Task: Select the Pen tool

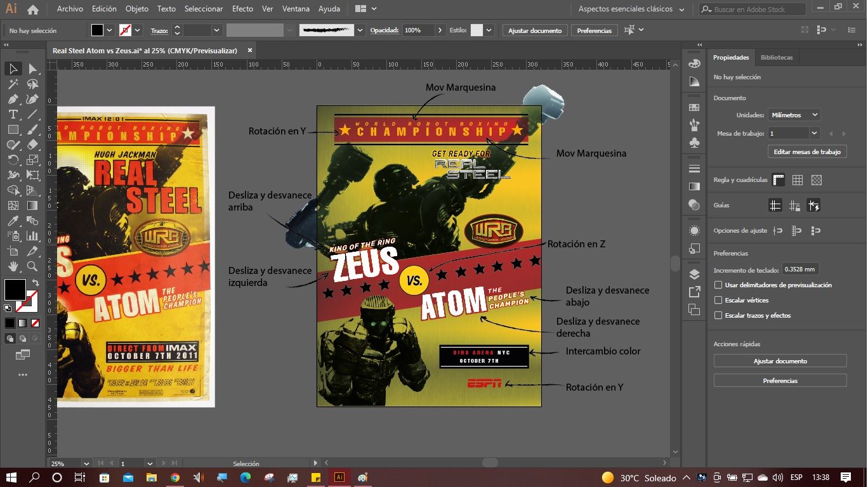Action: point(13,99)
